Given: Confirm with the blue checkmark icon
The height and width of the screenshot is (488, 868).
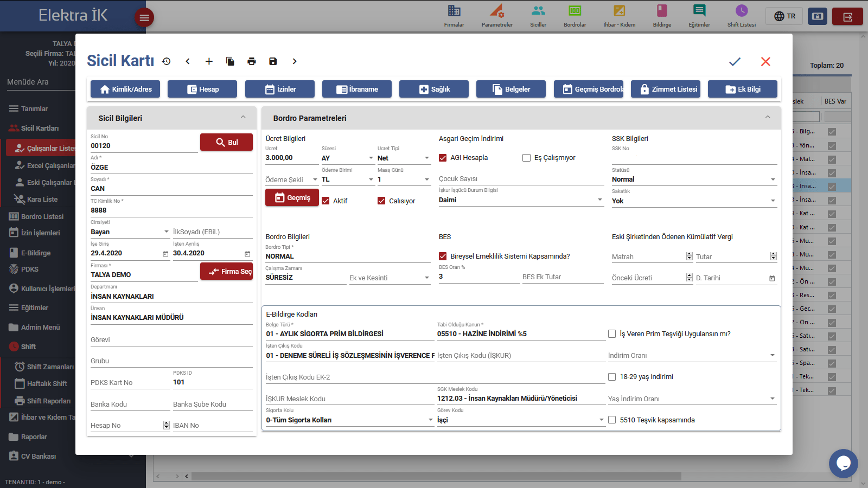Looking at the screenshot, I should coord(735,62).
